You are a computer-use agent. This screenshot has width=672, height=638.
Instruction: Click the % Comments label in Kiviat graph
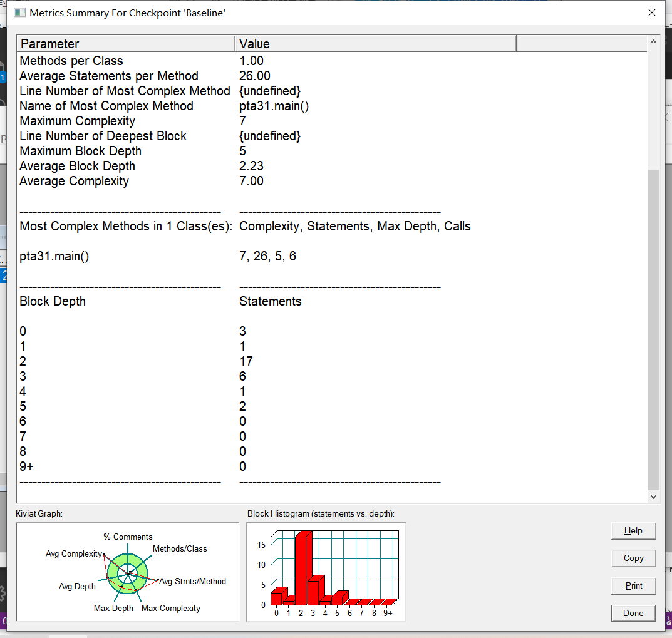tap(128, 537)
